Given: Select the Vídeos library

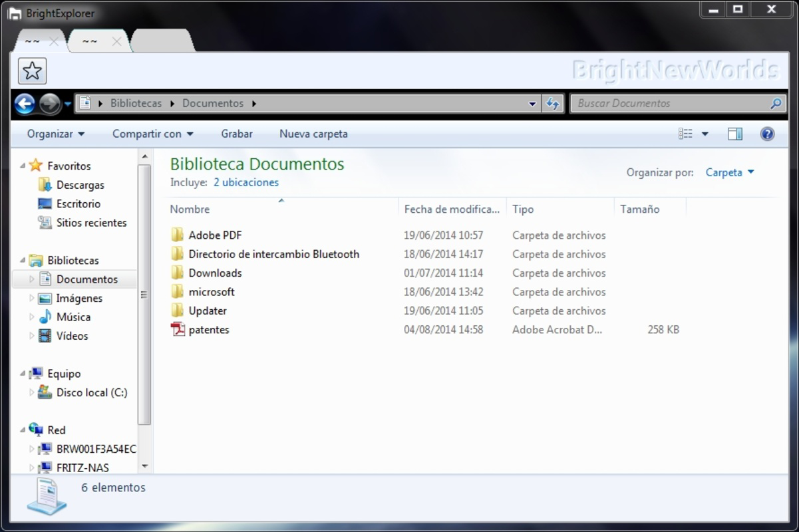Looking at the screenshot, I should 72,336.
